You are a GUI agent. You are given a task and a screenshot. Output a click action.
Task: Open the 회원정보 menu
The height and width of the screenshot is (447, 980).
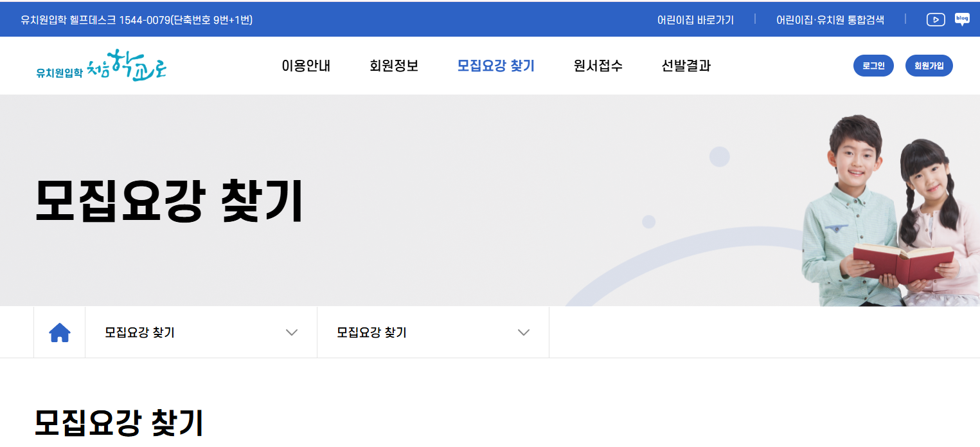(395, 66)
